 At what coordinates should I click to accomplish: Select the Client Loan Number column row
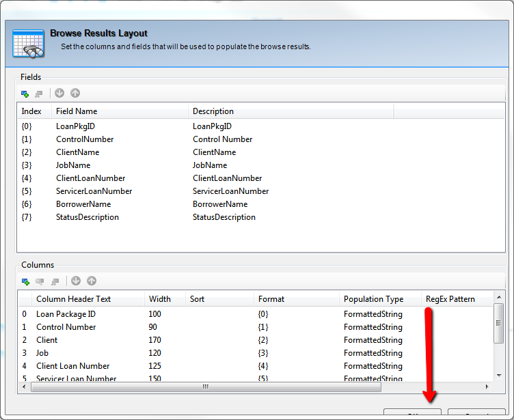(x=72, y=366)
